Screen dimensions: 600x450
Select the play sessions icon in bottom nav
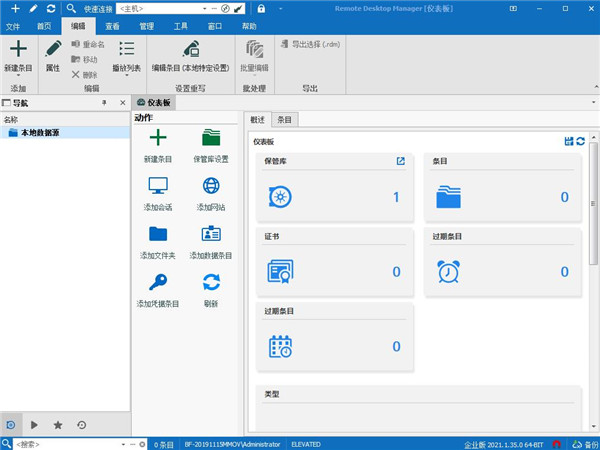(x=34, y=425)
